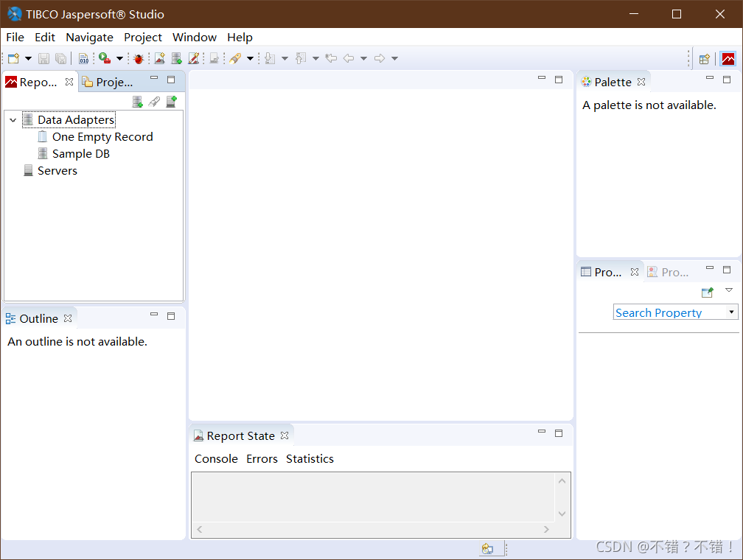The height and width of the screenshot is (560, 743).
Task: Click into the Search Property field
Action: pyautogui.click(x=670, y=312)
